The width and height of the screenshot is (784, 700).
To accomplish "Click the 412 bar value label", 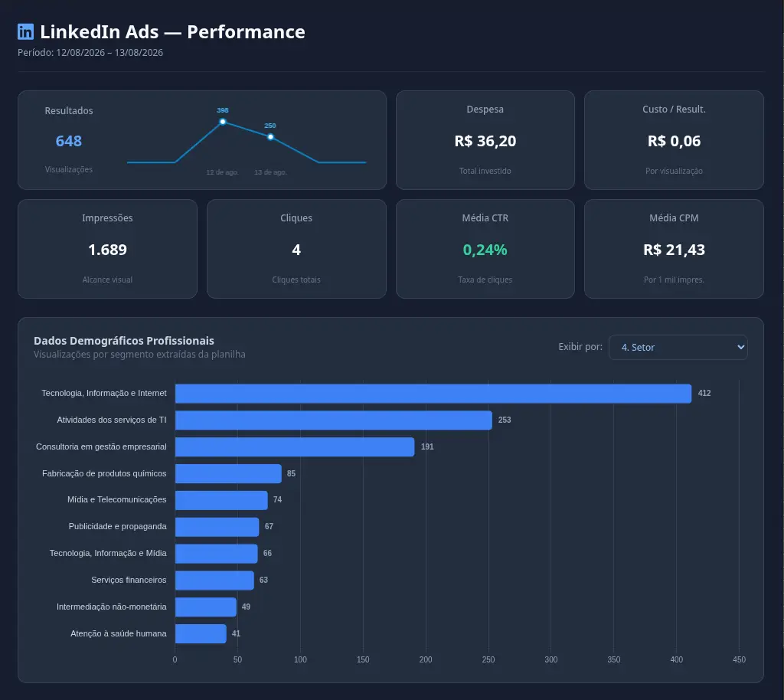I will (704, 393).
